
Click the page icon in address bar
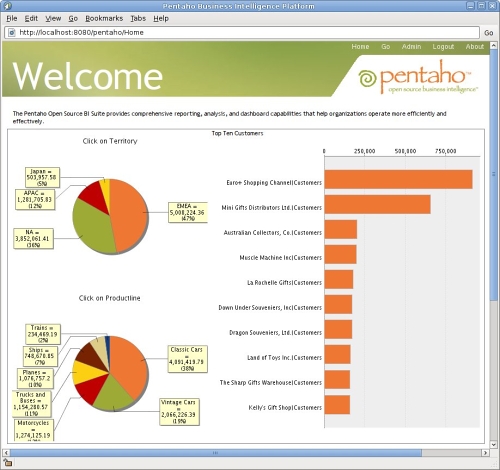pos(12,33)
